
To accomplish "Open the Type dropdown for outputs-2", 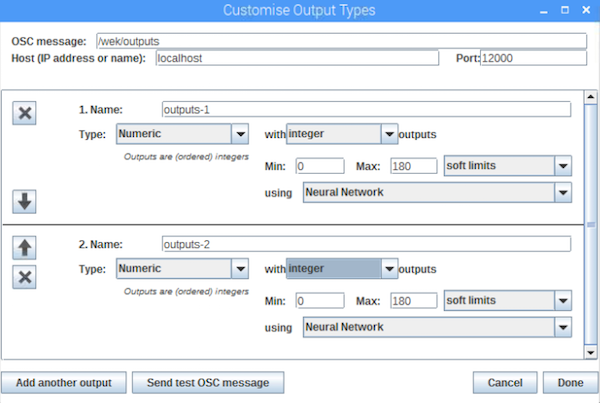I will click(x=183, y=269).
